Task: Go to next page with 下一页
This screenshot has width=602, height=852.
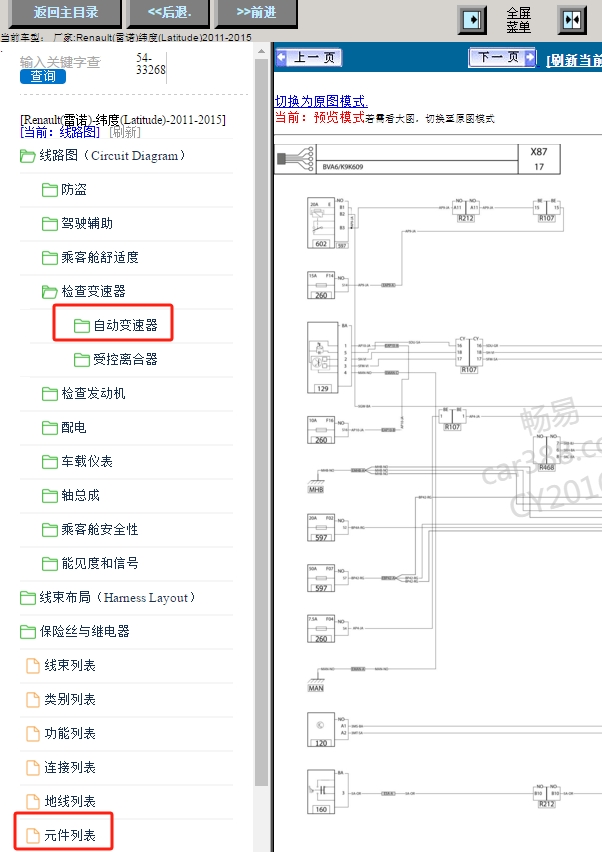Action: click(x=502, y=57)
